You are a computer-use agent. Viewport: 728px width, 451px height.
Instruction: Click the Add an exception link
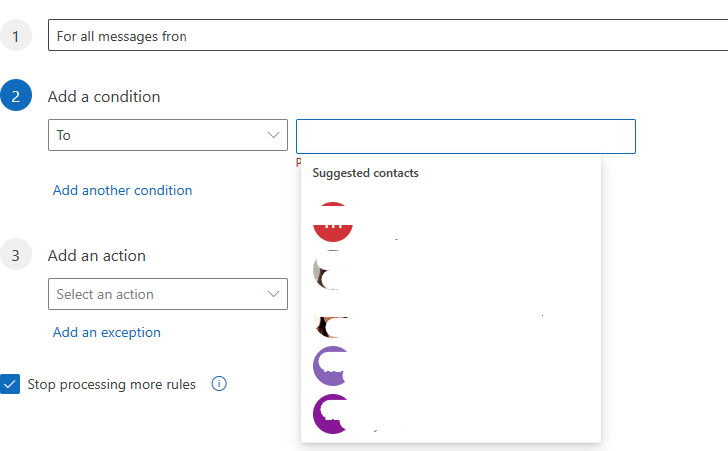click(106, 332)
